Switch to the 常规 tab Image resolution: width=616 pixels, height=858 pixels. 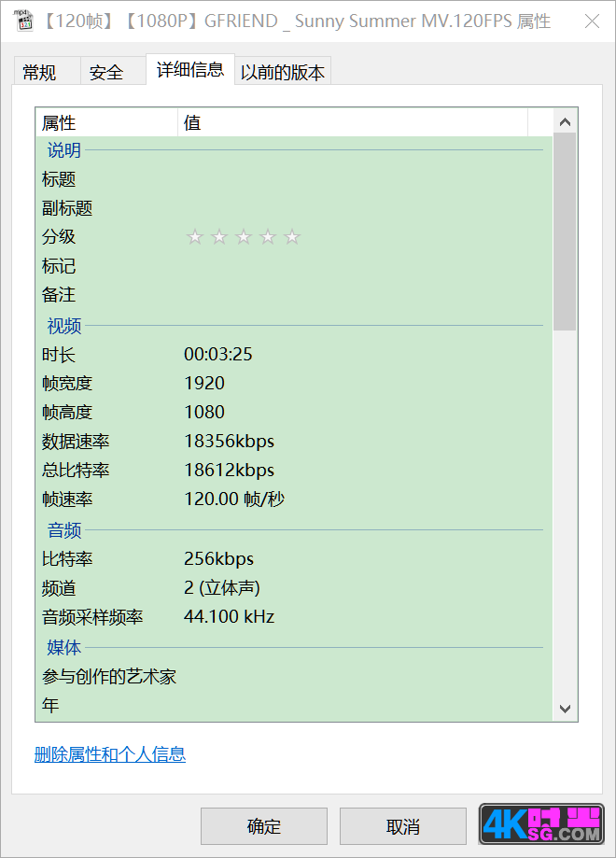point(46,72)
